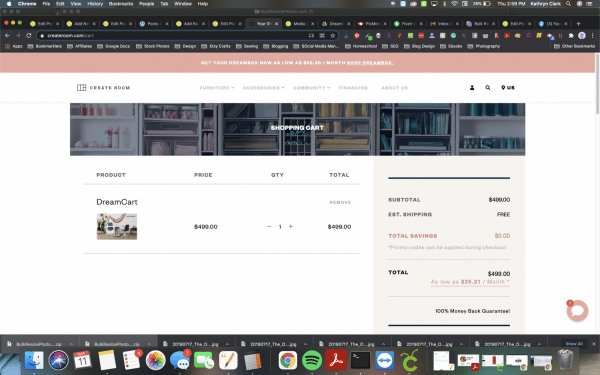Click the Chrome profile avatar
Viewport: 600px width, 375px height.
582,36
